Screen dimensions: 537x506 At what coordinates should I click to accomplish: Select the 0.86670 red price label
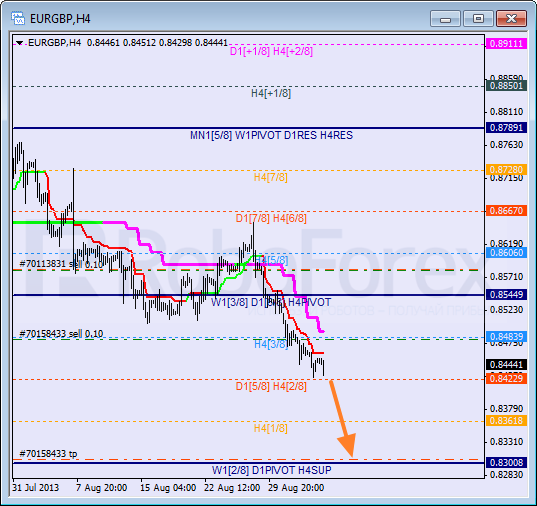(x=506, y=211)
